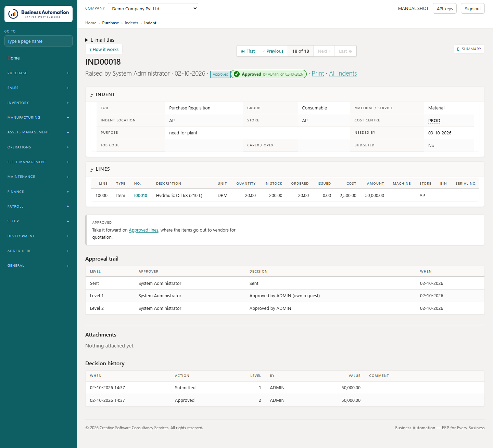Sign out of the account
The height and width of the screenshot is (448, 493).
point(473,9)
